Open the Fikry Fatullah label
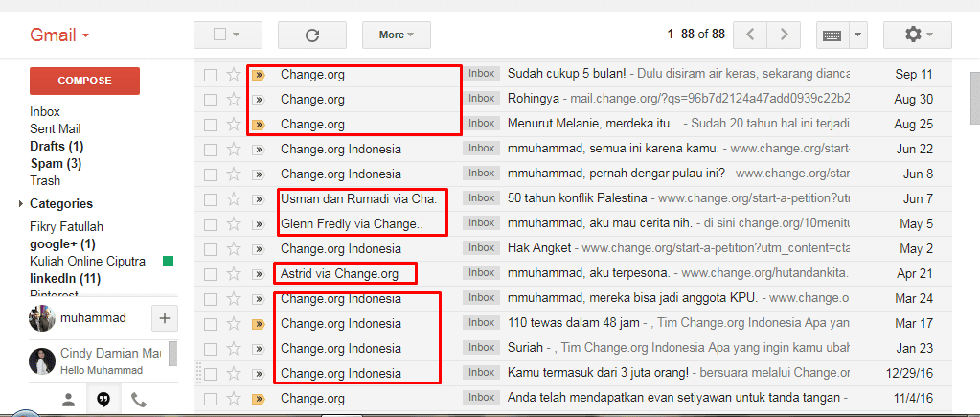The height and width of the screenshot is (417, 980). (66, 227)
